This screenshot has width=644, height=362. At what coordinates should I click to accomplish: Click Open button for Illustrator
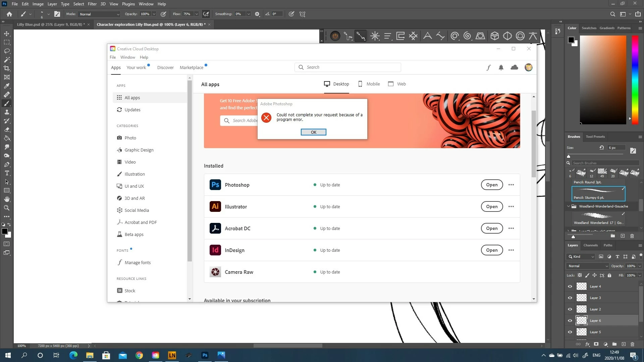(x=491, y=207)
